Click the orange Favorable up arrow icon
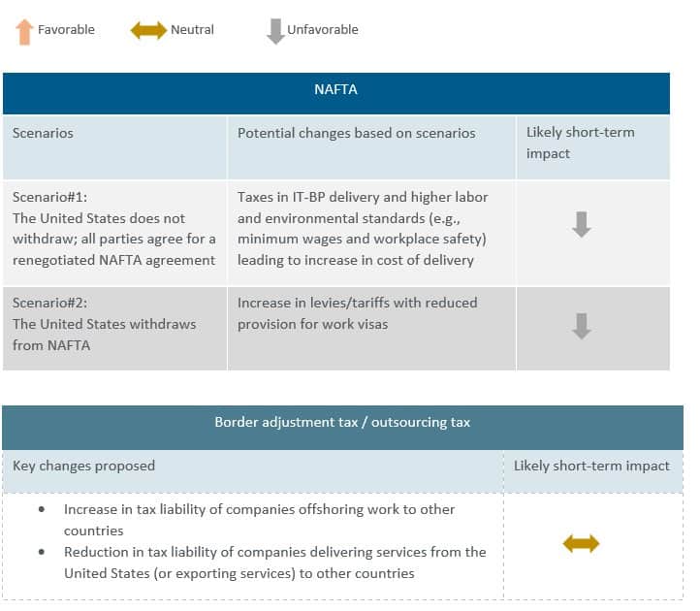 (x=24, y=31)
